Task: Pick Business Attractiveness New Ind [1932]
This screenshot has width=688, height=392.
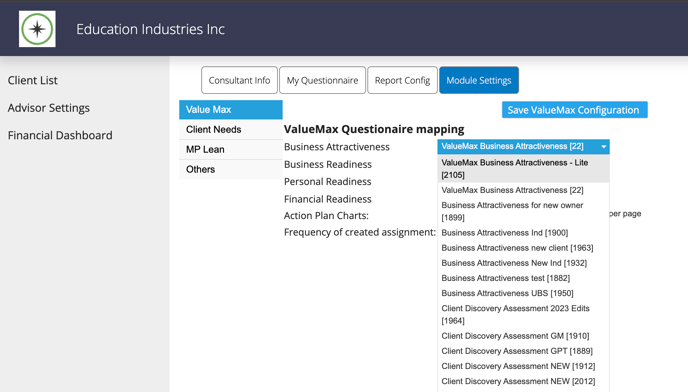Action: coord(523,263)
